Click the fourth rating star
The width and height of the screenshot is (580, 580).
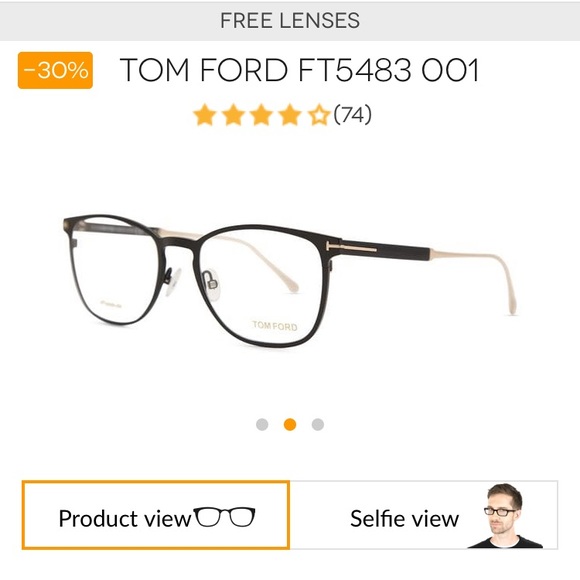290,115
